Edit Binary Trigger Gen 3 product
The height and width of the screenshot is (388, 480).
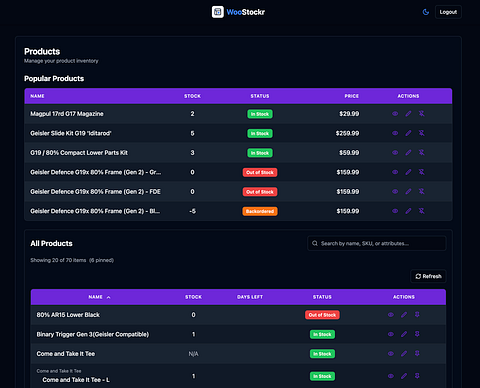pos(404,334)
